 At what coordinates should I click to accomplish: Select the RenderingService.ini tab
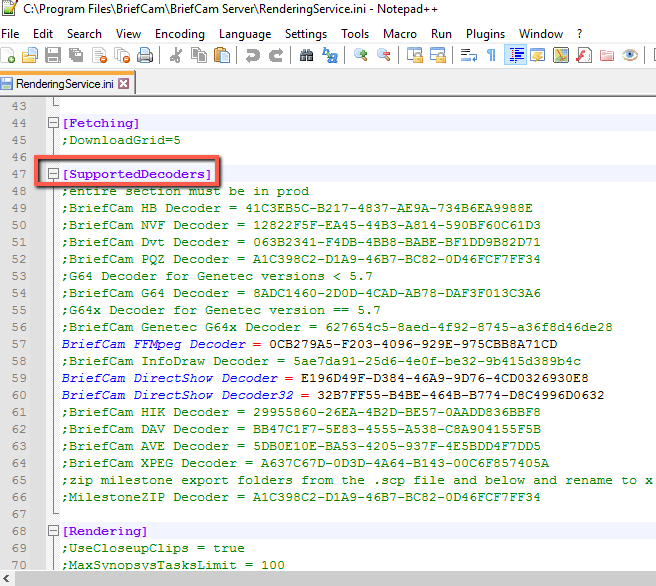(64, 84)
